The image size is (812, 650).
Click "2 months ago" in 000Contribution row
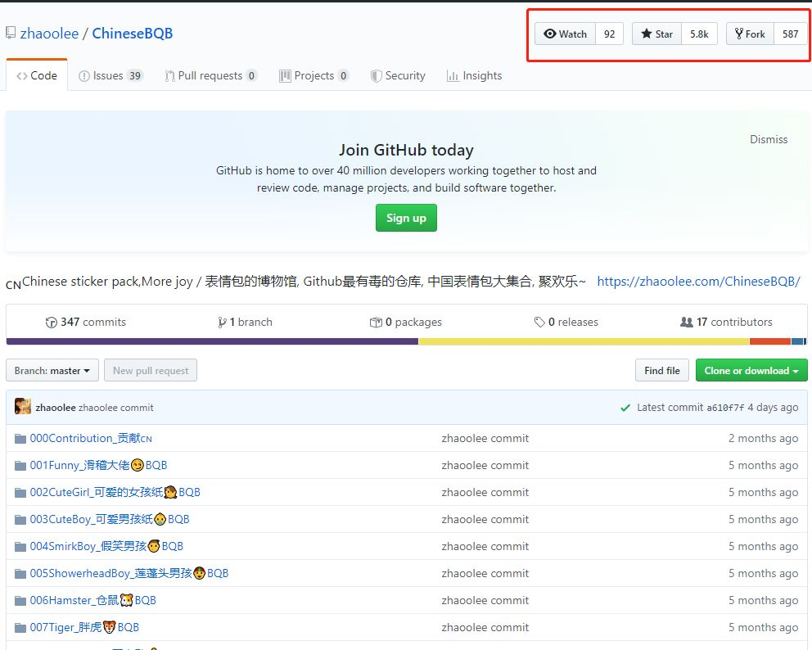[764, 438]
